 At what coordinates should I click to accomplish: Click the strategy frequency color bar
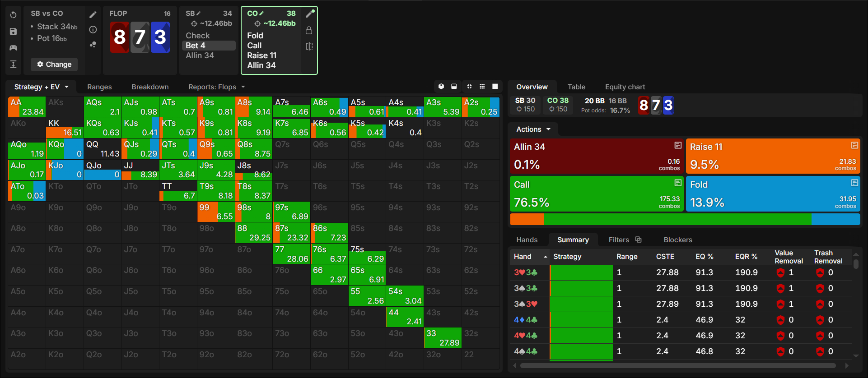[685, 219]
